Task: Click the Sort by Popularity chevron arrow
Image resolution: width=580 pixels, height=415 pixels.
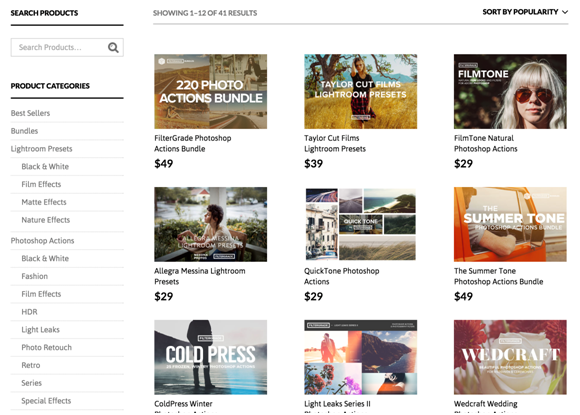Action: [565, 12]
